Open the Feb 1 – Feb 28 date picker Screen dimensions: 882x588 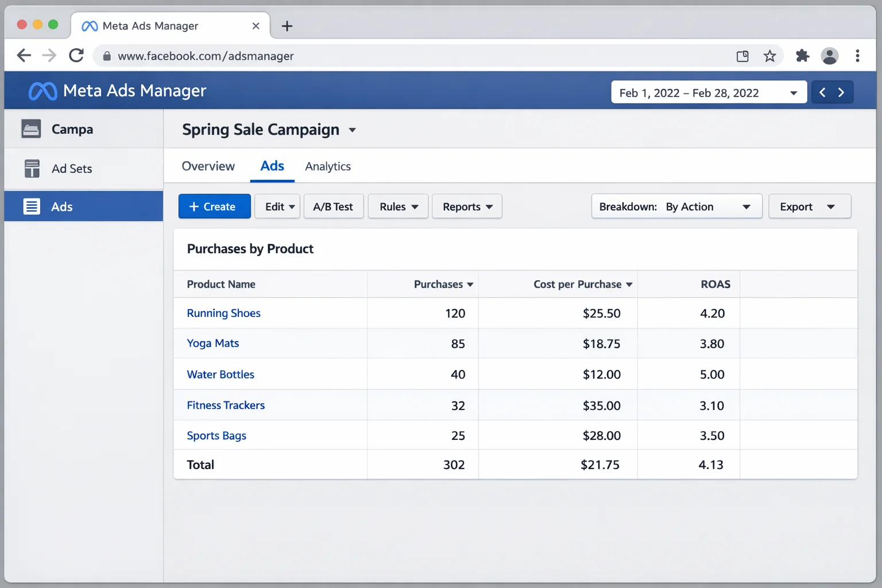click(x=708, y=92)
